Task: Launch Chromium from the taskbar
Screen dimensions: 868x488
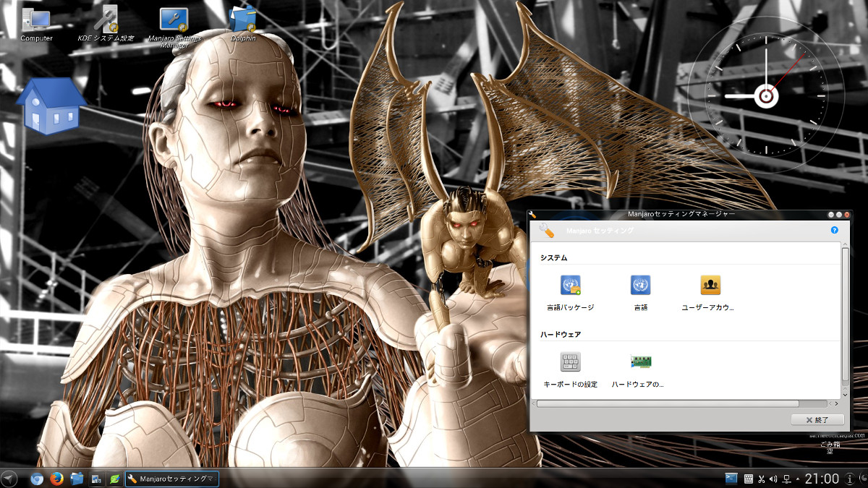Action: [37, 479]
